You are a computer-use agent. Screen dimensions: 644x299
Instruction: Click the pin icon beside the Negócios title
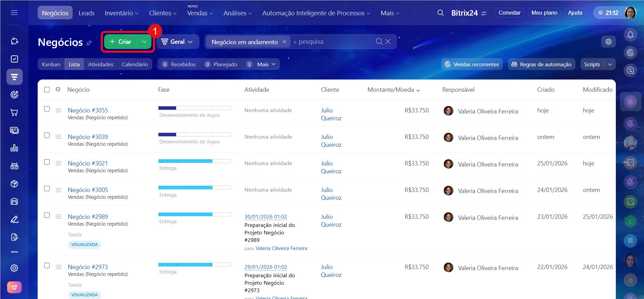pyautogui.click(x=89, y=43)
